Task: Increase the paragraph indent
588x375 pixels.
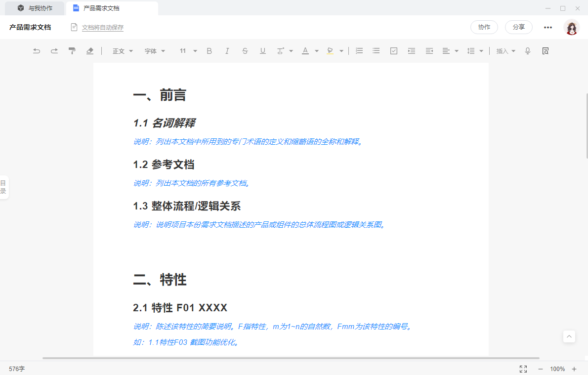Action: [x=412, y=51]
